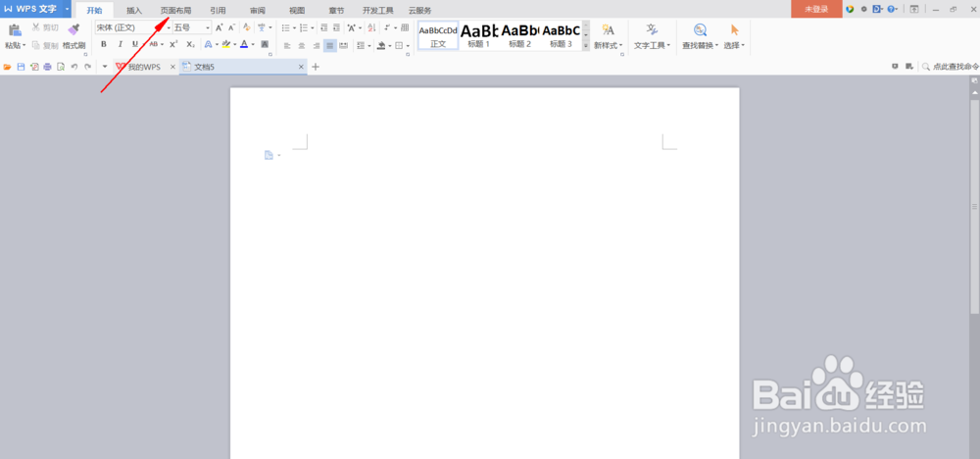Align text left
The width and height of the screenshot is (980, 459).
tap(287, 45)
